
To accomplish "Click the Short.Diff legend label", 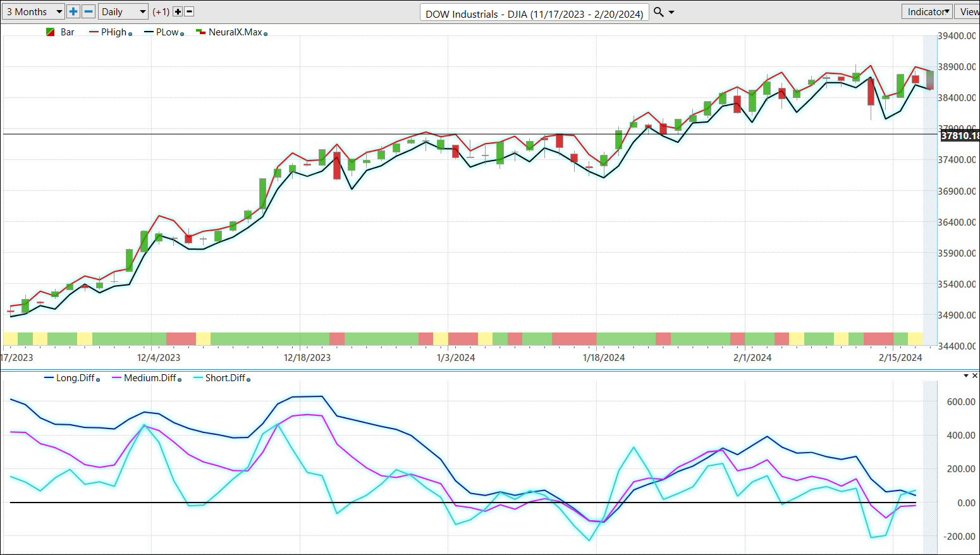I will tap(225, 378).
